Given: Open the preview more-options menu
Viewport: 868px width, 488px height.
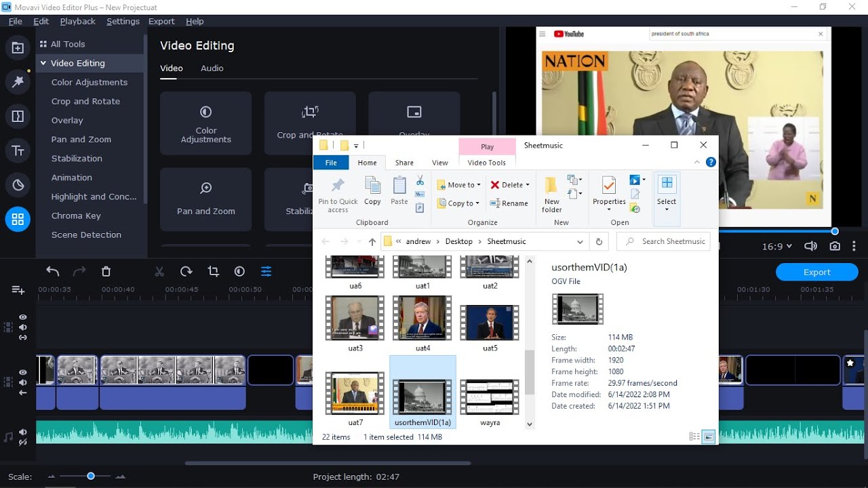Looking at the screenshot, I should tap(854, 247).
